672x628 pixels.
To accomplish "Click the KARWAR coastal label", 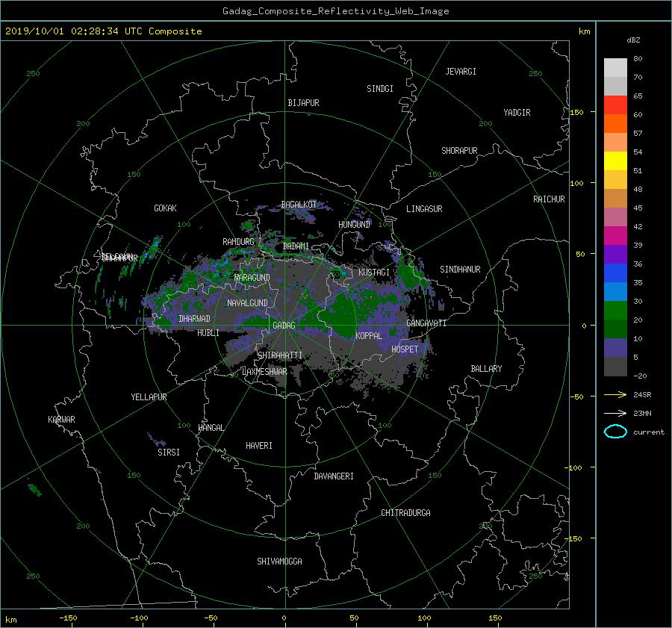I will [x=61, y=420].
